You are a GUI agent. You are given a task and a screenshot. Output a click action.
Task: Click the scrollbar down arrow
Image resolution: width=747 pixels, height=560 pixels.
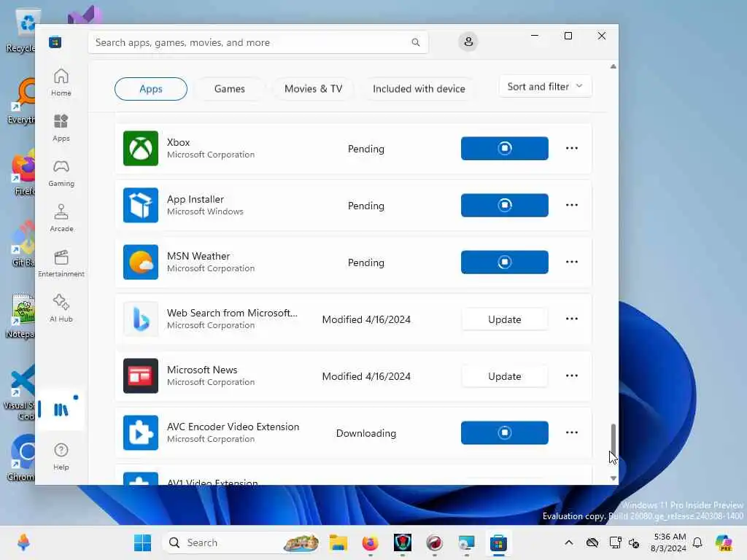tap(613, 478)
